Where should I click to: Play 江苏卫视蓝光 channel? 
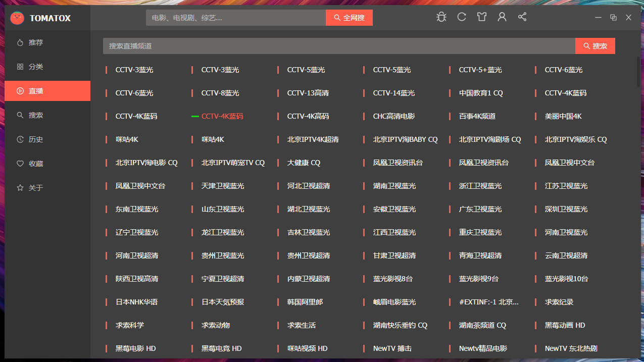(x=566, y=186)
